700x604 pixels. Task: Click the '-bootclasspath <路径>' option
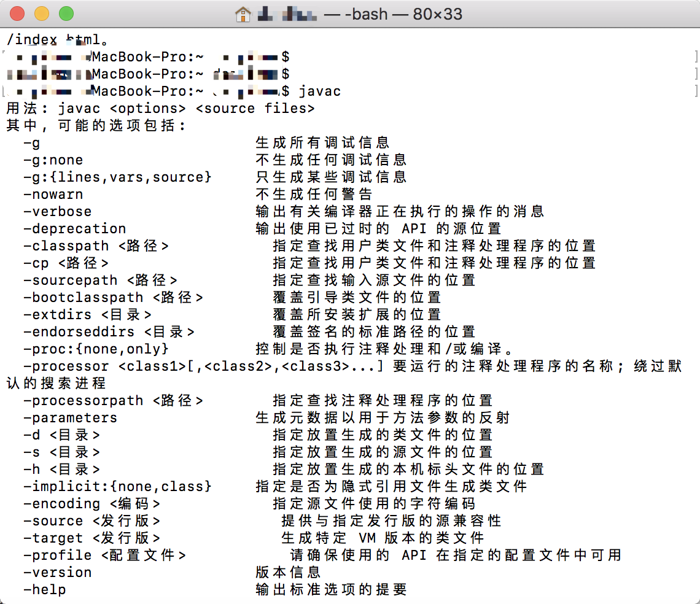click(x=114, y=297)
